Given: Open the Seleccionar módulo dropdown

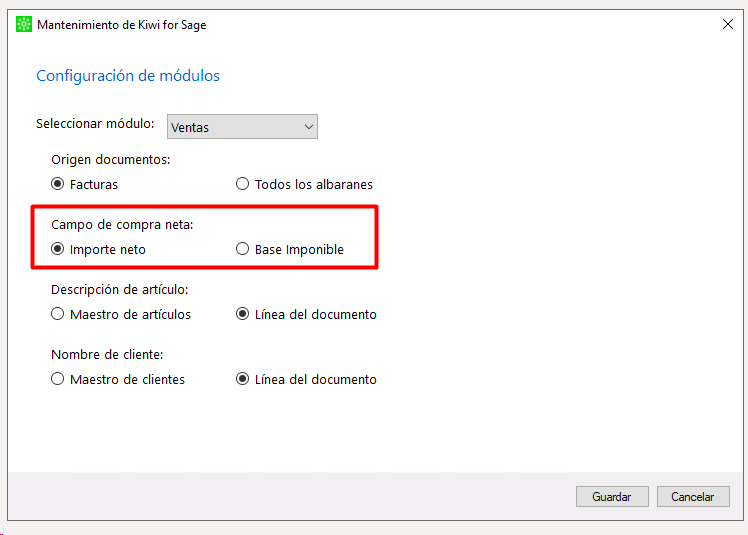Looking at the screenshot, I should [x=242, y=127].
